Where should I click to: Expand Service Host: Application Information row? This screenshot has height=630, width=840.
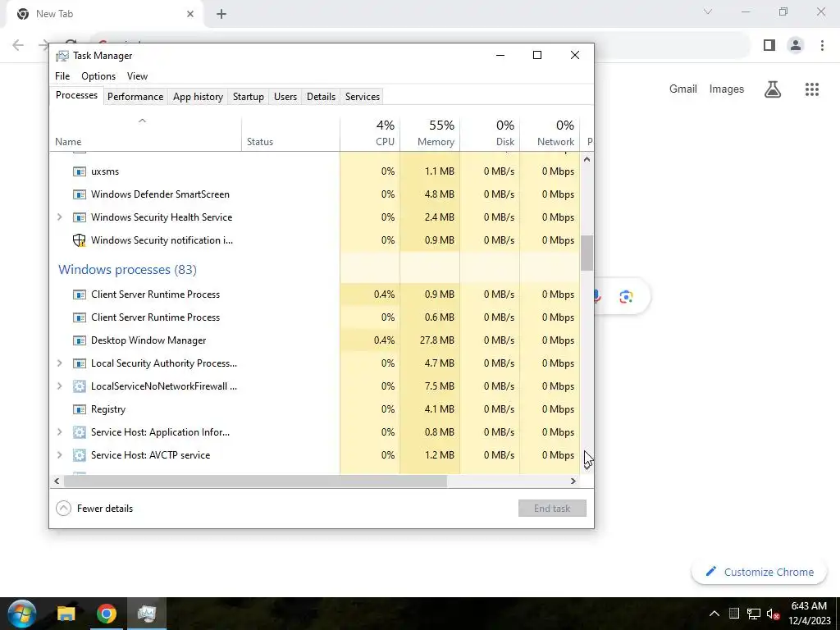[x=59, y=432]
